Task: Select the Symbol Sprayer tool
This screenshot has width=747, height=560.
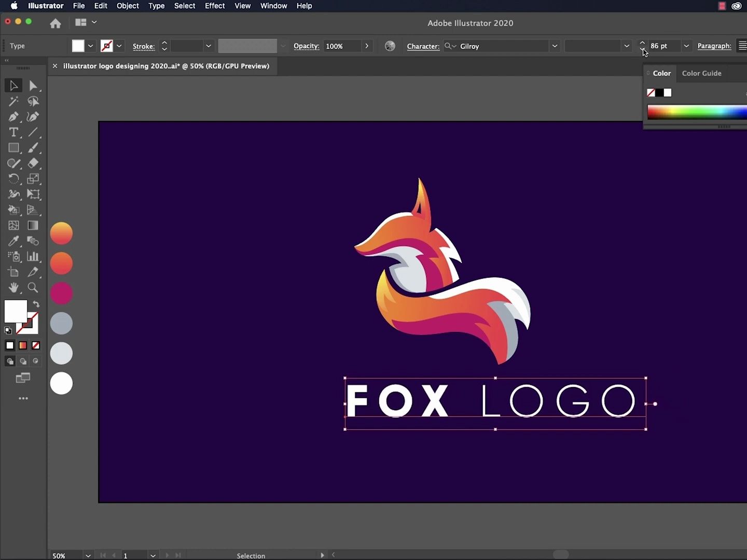Action: (x=13, y=257)
